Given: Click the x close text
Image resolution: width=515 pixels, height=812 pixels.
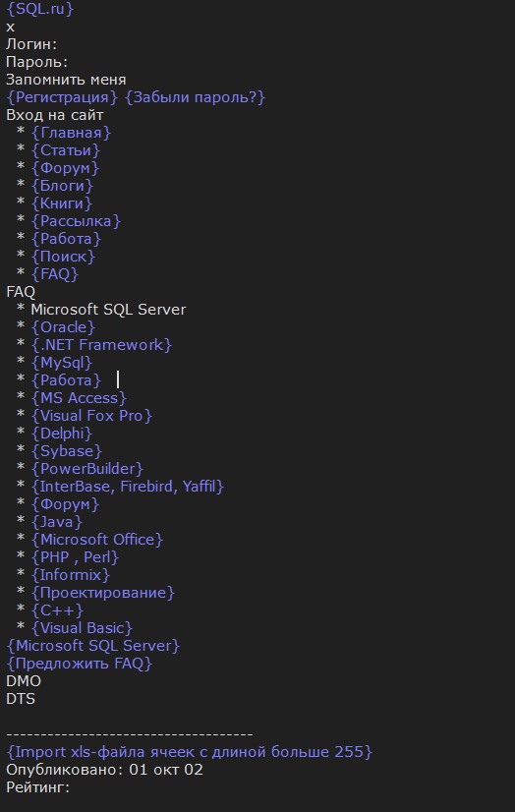Looking at the screenshot, I should (x=11, y=27).
